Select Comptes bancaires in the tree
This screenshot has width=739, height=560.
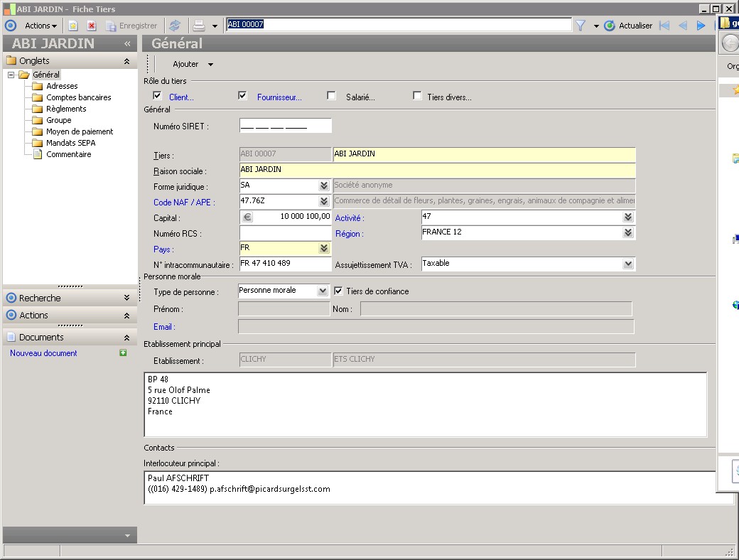coord(78,97)
